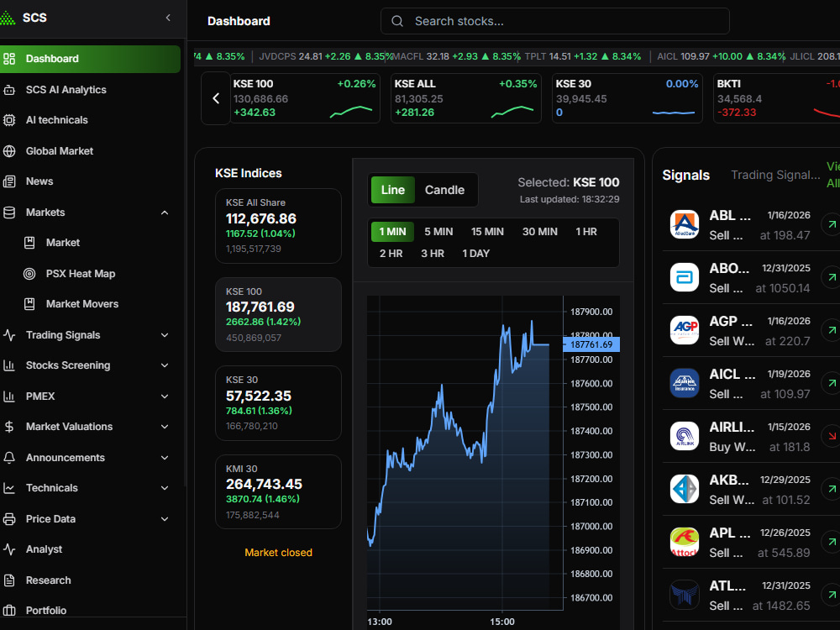Expand the Trading Signals submenu
This screenshot has height=630, width=840.
[x=165, y=335]
